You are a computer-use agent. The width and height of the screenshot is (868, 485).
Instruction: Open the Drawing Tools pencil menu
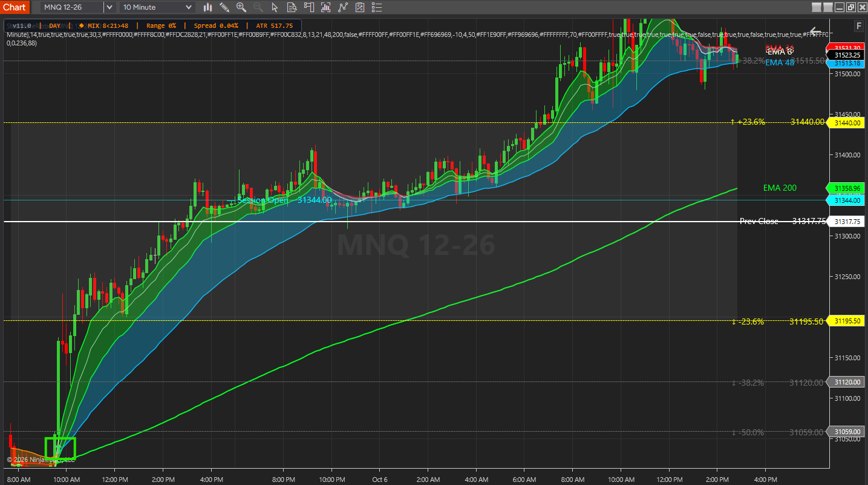click(x=224, y=7)
